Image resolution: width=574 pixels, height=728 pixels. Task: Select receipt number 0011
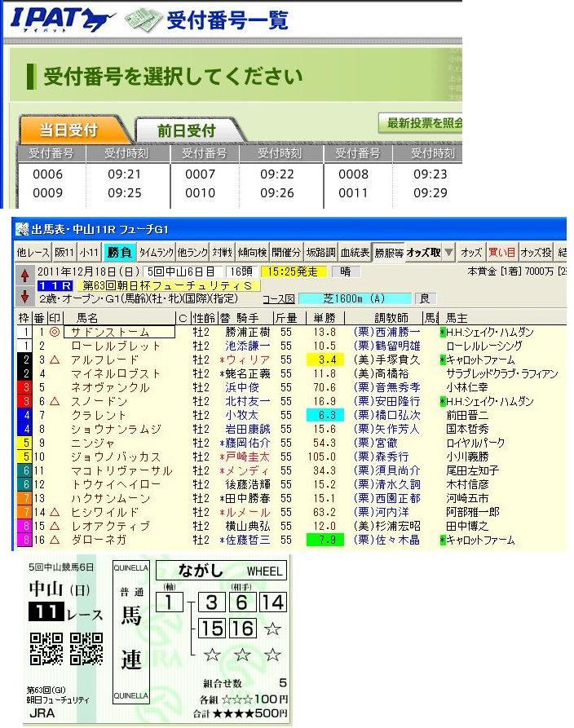353,192
